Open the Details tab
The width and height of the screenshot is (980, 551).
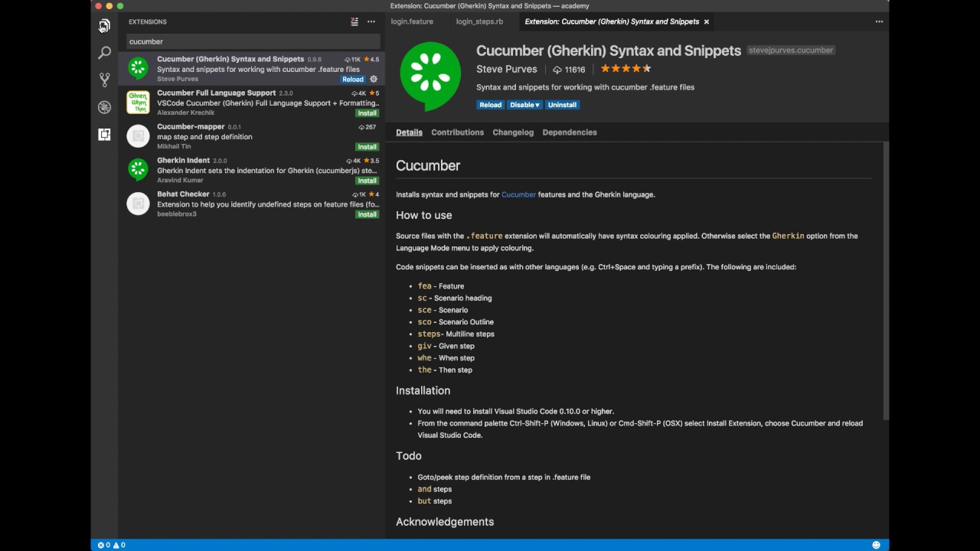(409, 132)
